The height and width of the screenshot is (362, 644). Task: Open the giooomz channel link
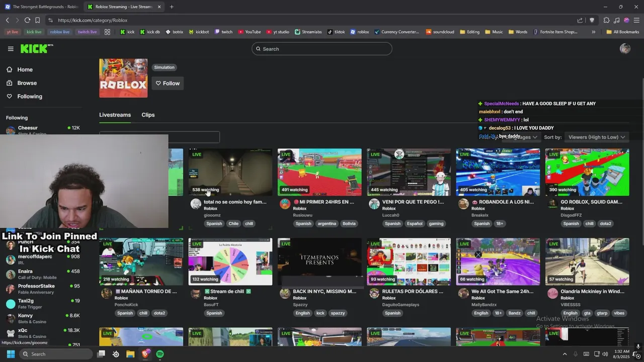pyautogui.click(x=212, y=215)
